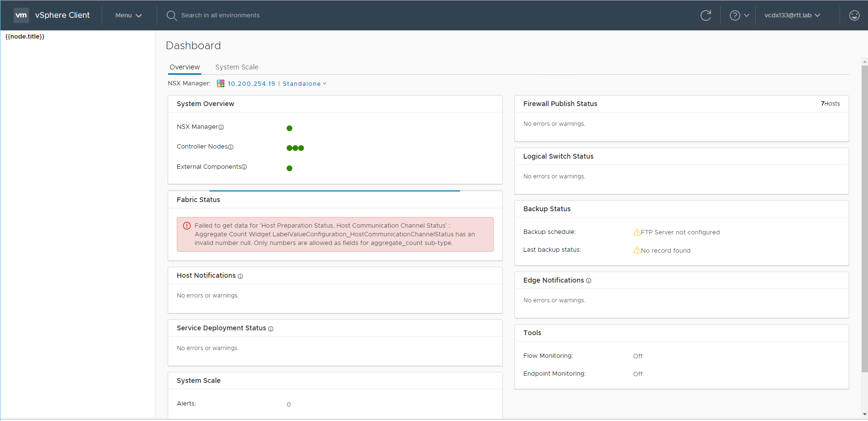Open the Standalone NSX Manager dropdown
The height and width of the screenshot is (421, 868).
(x=304, y=84)
